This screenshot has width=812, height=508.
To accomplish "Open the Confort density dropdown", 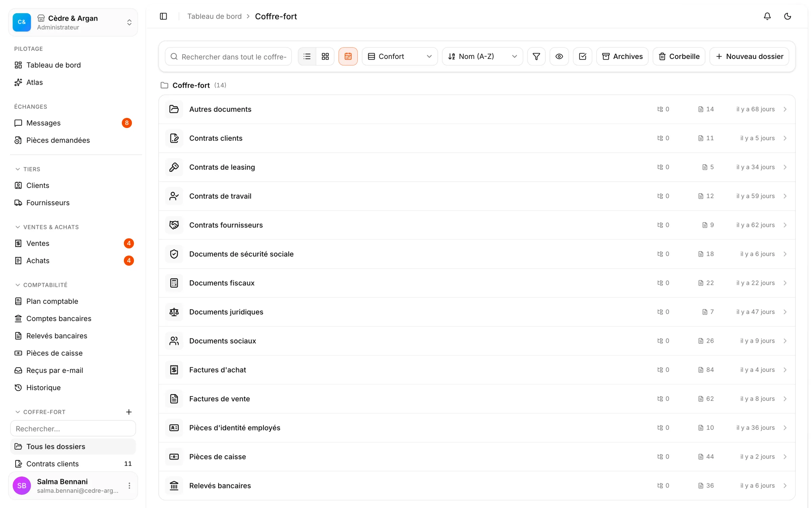I will click(400, 56).
